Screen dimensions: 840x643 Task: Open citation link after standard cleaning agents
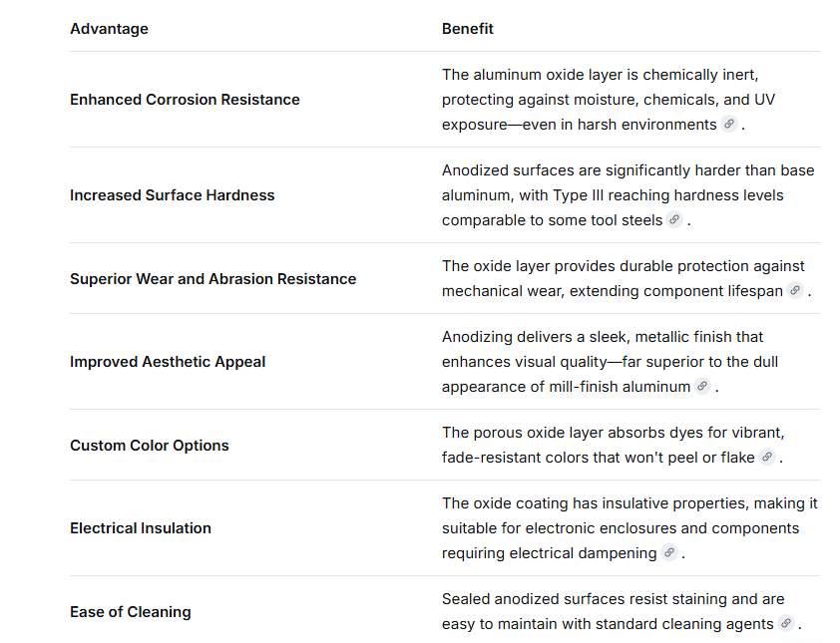click(x=786, y=623)
